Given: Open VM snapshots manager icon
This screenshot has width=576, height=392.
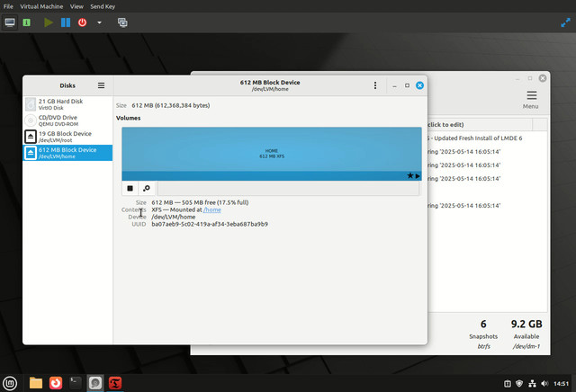Looking at the screenshot, I should pyautogui.click(x=122, y=22).
